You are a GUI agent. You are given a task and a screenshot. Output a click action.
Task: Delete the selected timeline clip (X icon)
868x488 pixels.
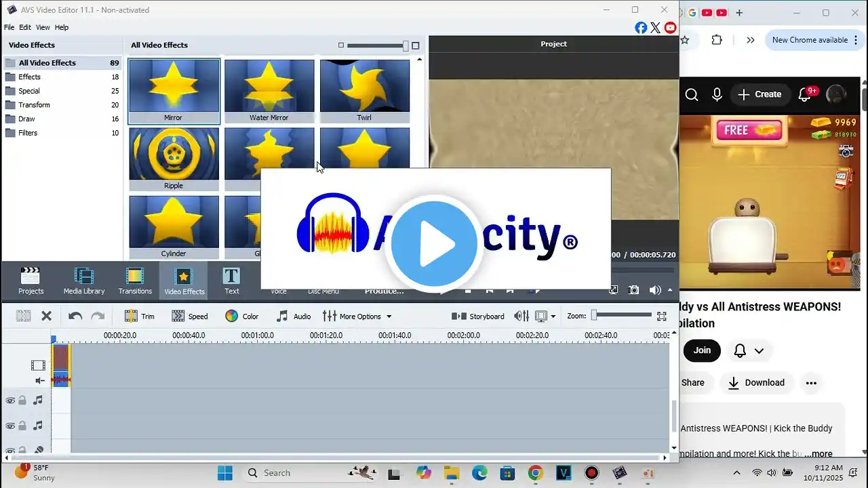click(x=46, y=316)
